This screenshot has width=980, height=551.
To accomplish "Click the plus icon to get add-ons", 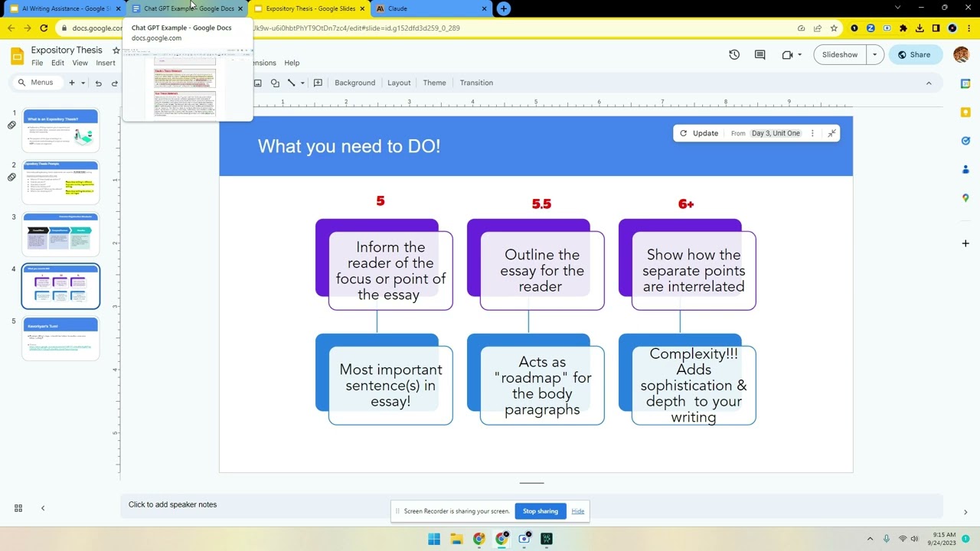I will (965, 243).
